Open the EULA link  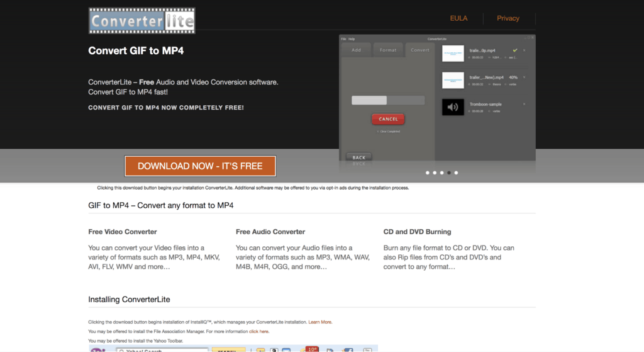pyautogui.click(x=458, y=18)
